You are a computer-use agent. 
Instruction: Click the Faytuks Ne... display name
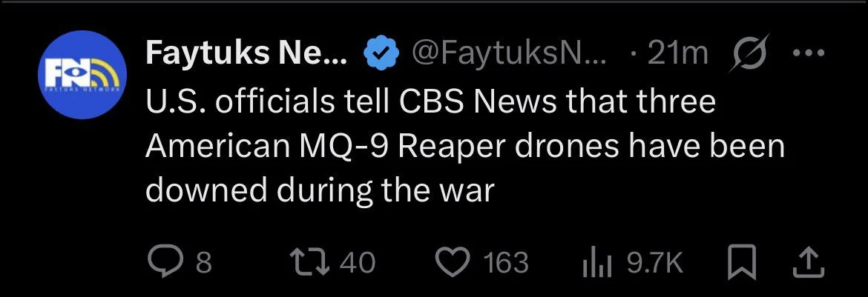coord(246,53)
